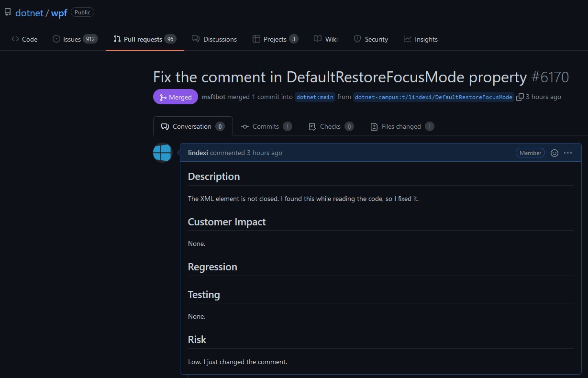The width and height of the screenshot is (588, 378).
Task: Select the Pull requests tab
Action: coord(144,39)
